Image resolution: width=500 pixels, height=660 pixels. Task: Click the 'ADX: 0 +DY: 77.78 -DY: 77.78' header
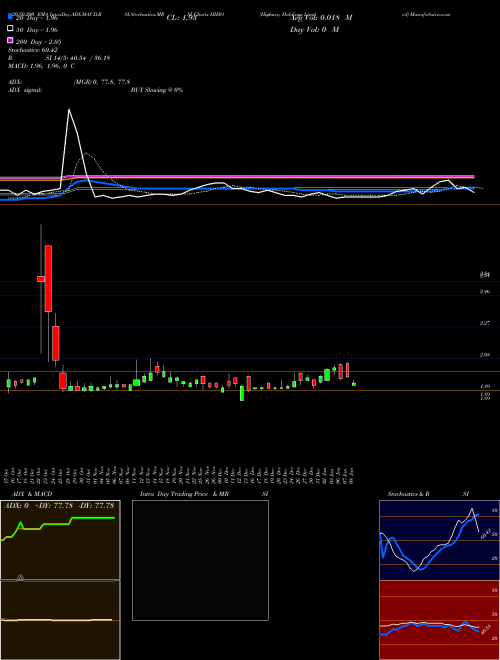tap(59, 506)
